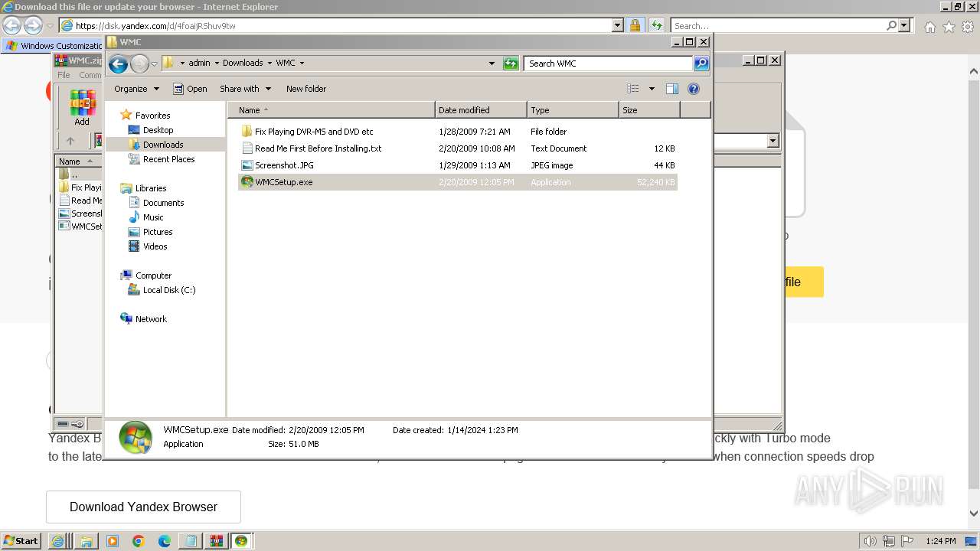980x551 pixels.
Task: Select WMCSetup.exe in the file list
Action: pyautogui.click(x=458, y=182)
